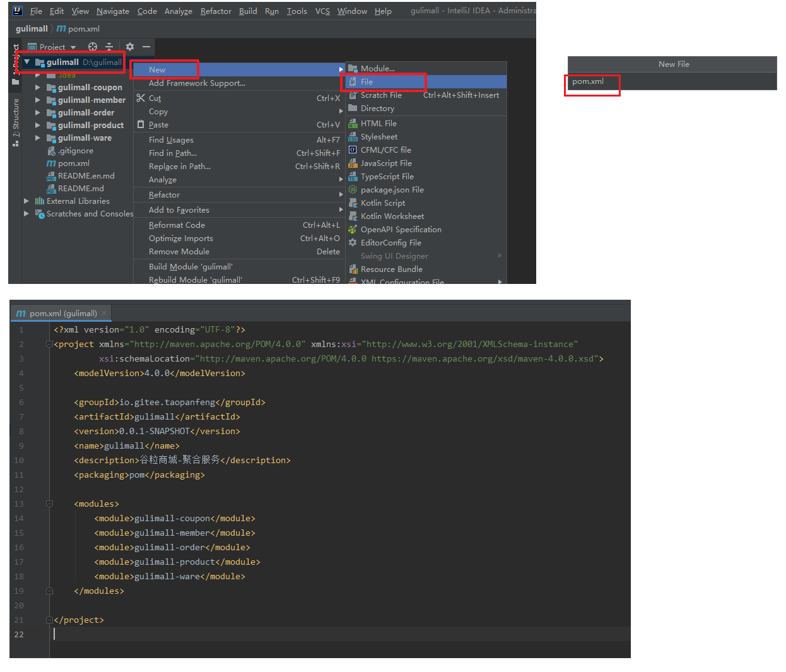This screenshot has height=672, width=786.
Task: Select README.en.md in the project tree
Action: pyautogui.click(x=86, y=176)
